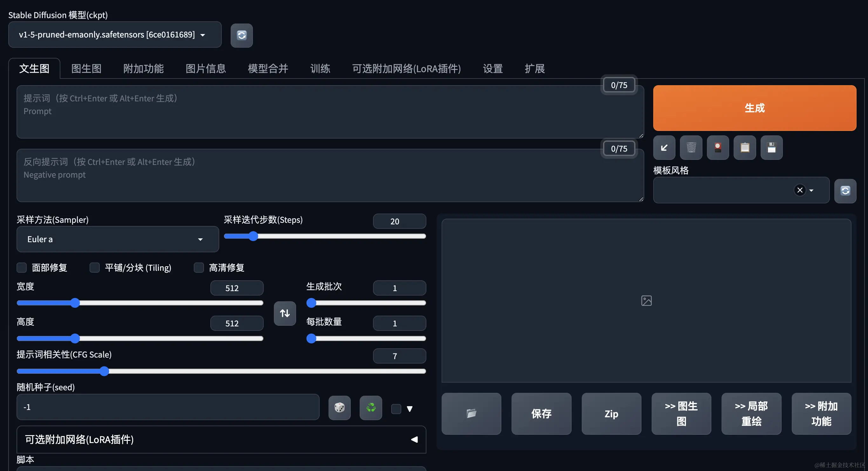
Task: Swap width and height with arrows button
Action: 285,313
